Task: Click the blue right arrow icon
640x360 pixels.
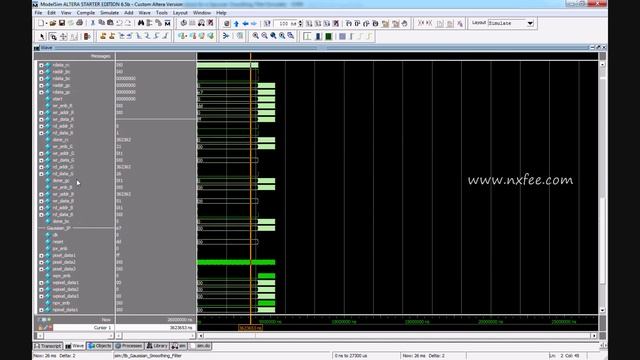Action: tap(254, 24)
